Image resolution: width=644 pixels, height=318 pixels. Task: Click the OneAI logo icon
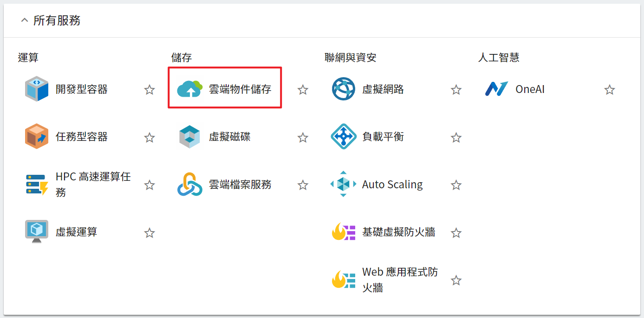pos(496,89)
